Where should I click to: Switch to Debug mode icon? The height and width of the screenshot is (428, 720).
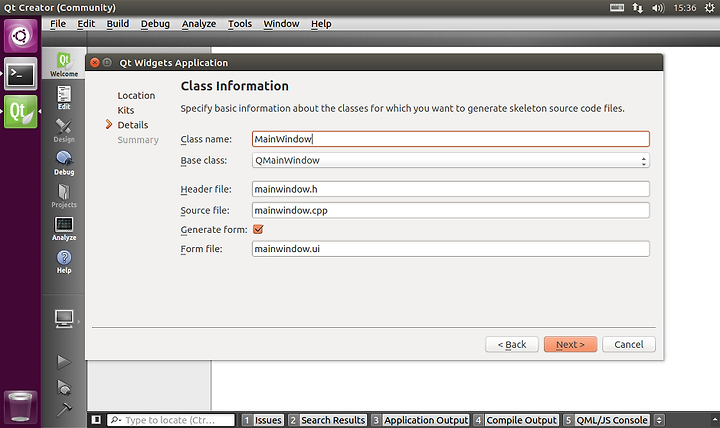[x=64, y=163]
